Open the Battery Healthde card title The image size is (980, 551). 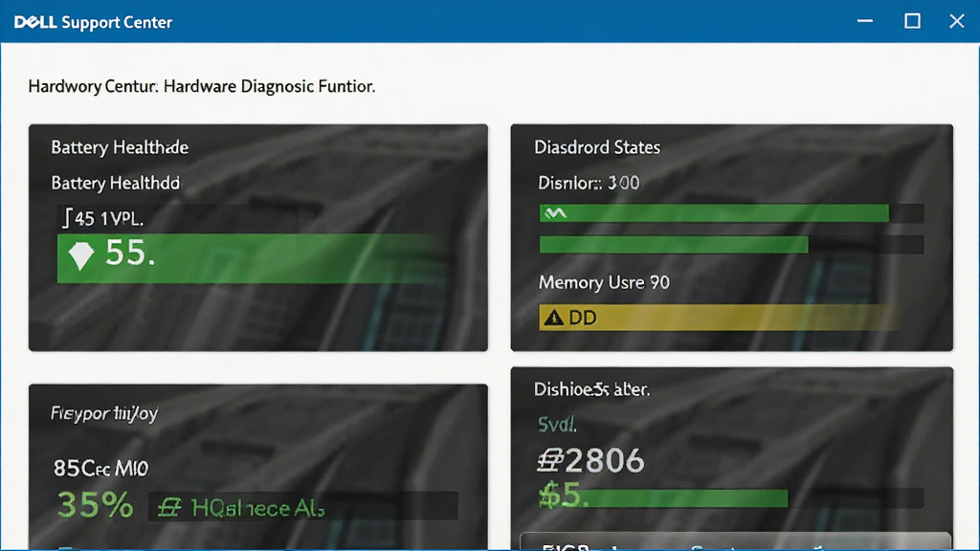click(x=120, y=147)
